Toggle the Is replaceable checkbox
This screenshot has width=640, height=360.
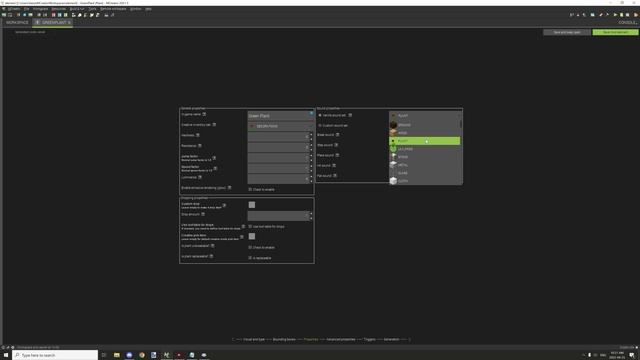tap(250, 258)
